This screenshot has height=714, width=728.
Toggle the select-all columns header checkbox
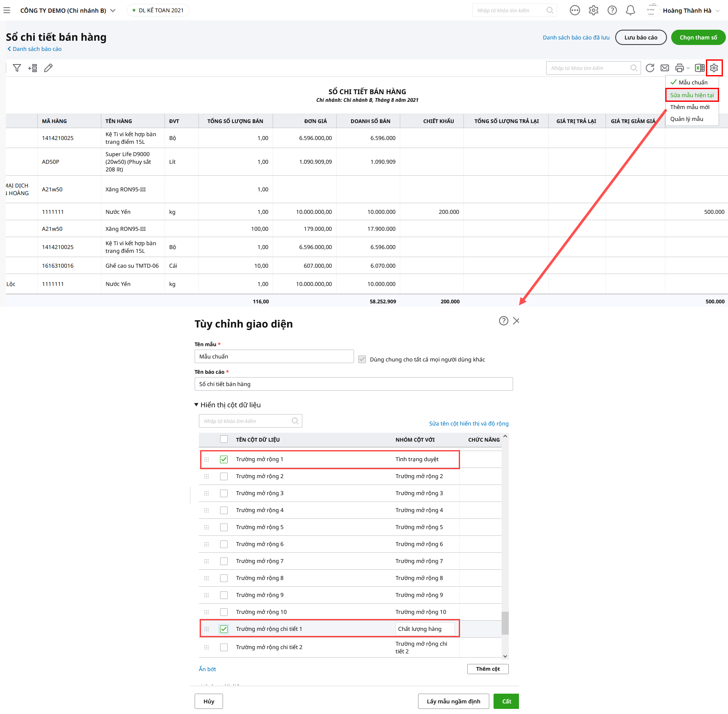click(224, 440)
